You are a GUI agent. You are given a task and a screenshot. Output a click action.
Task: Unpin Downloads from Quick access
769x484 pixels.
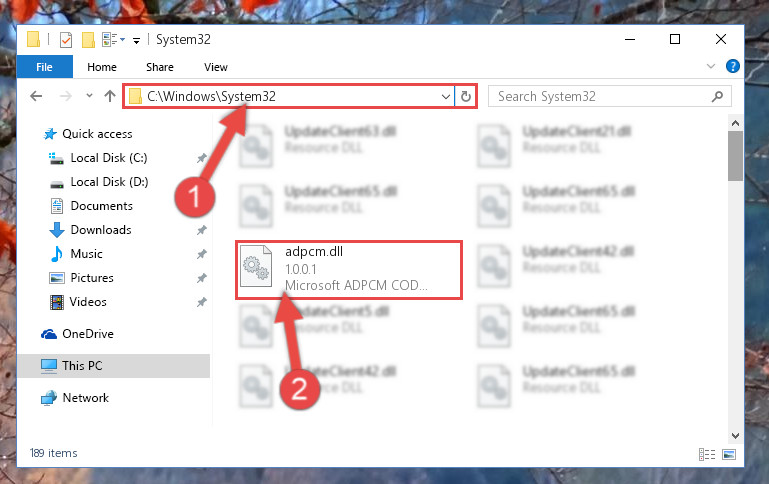(x=202, y=229)
